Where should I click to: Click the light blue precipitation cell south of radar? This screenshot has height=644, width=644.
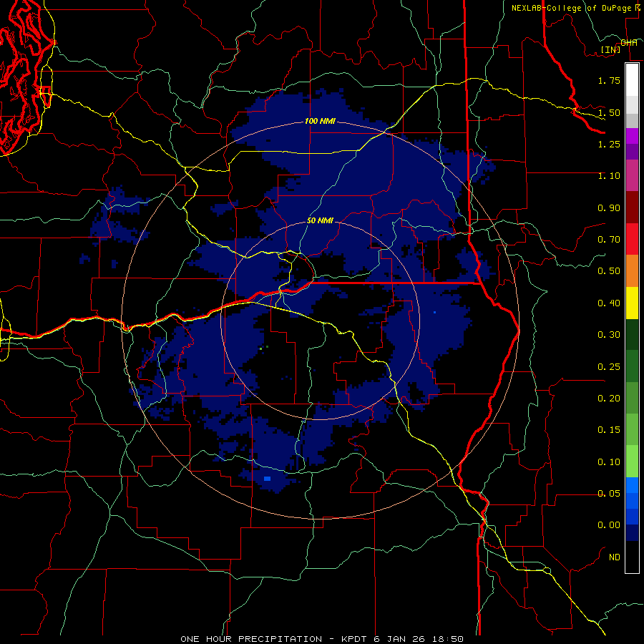coord(268,479)
